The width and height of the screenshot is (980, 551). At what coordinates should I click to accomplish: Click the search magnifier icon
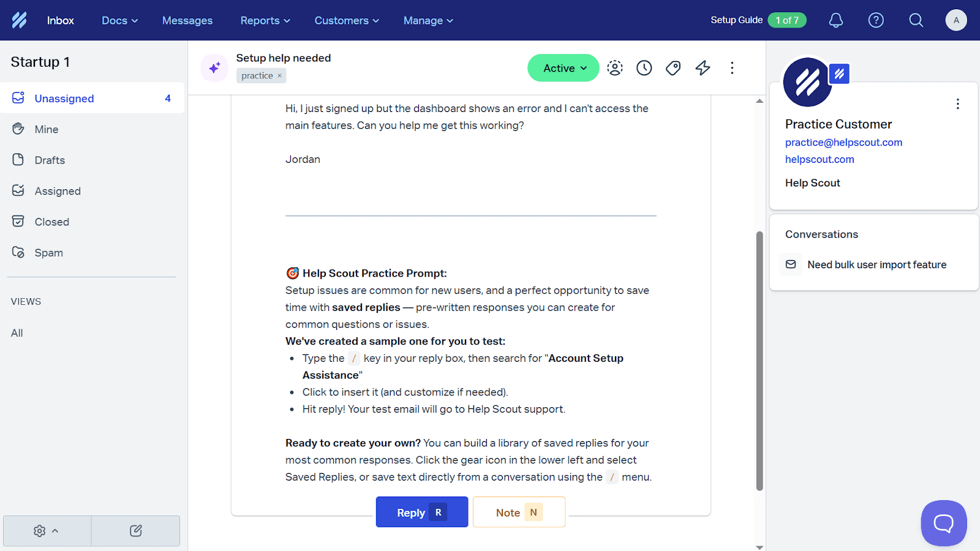pos(916,20)
